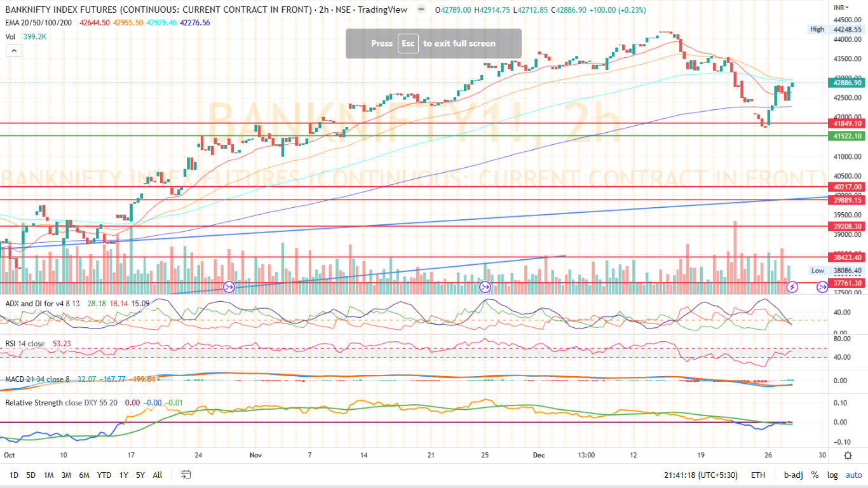Switch to the 3M range
868x488 pixels.
66,475
